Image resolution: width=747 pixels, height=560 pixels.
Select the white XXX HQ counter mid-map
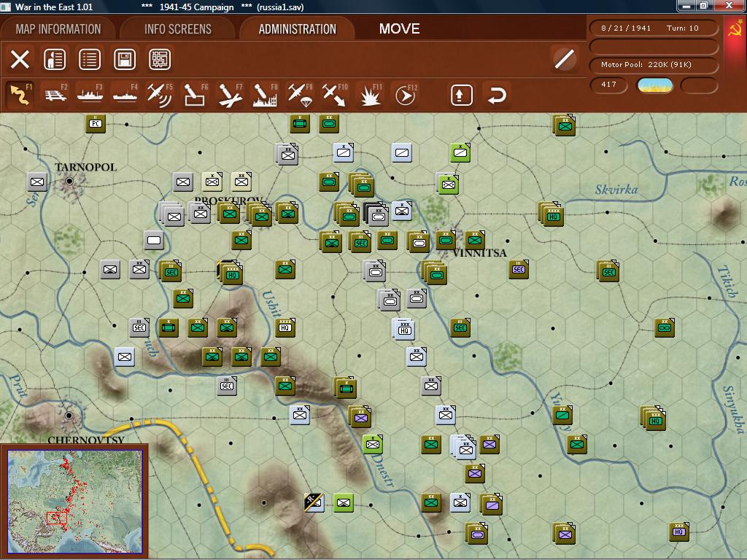coord(404,330)
